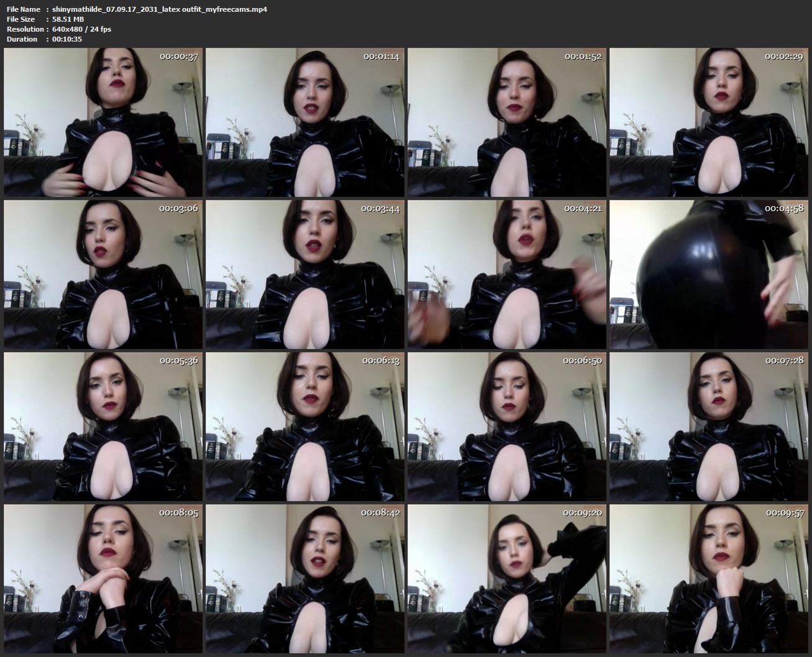This screenshot has width=812, height=657.
Task: Select the thumbnail stamped 00:02:29
Action: [x=709, y=122]
